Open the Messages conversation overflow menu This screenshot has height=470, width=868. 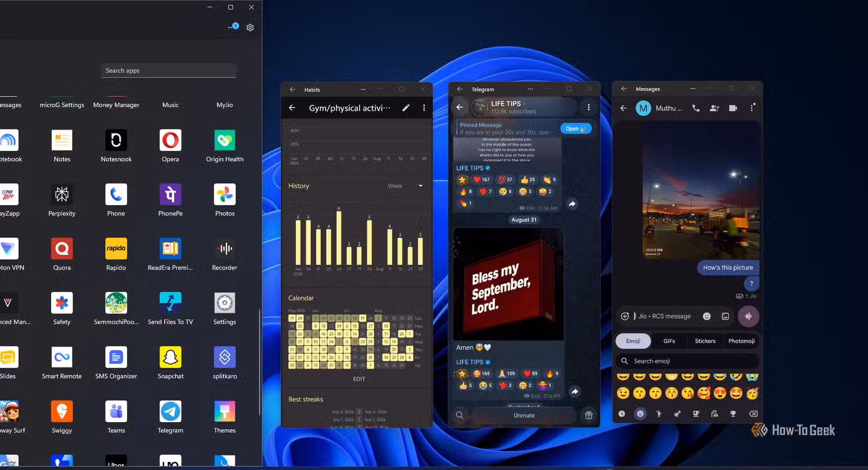click(x=752, y=107)
